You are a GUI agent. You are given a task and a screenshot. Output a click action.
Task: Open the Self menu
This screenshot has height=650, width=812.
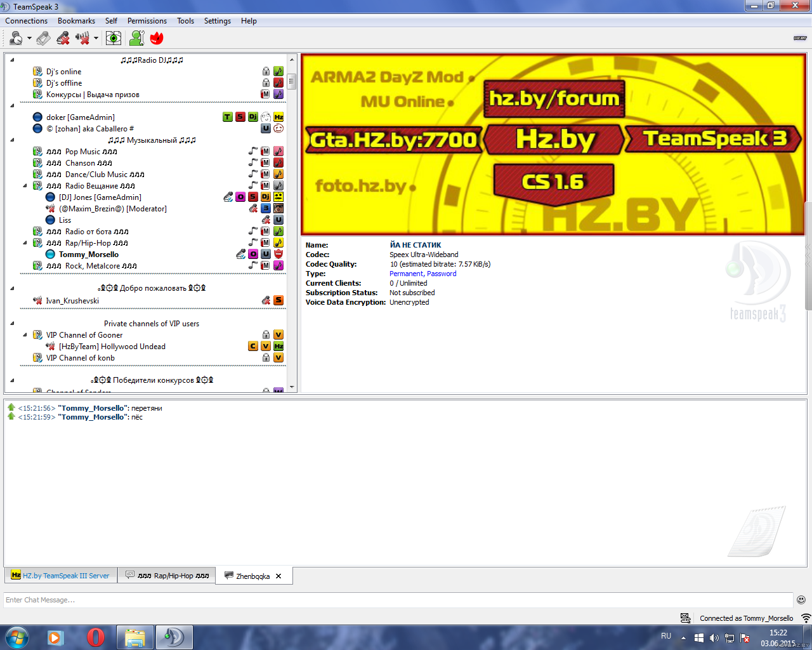pos(111,21)
